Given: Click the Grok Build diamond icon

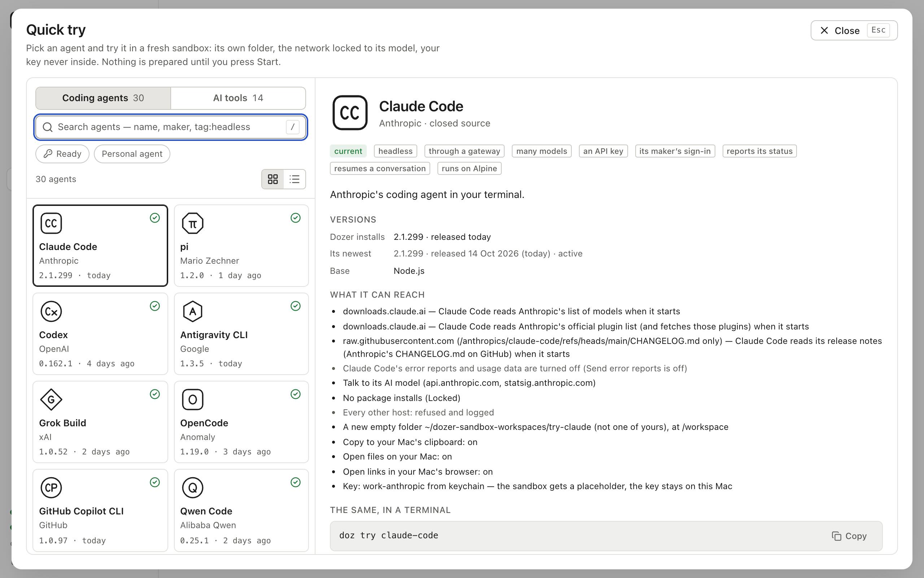Looking at the screenshot, I should [51, 400].
